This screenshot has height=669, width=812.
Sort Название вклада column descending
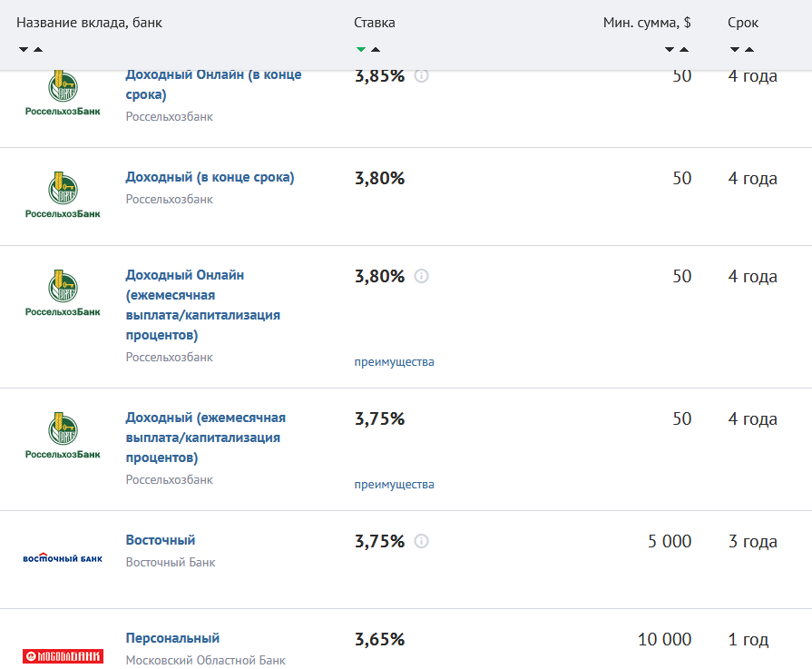click(23, 49)
